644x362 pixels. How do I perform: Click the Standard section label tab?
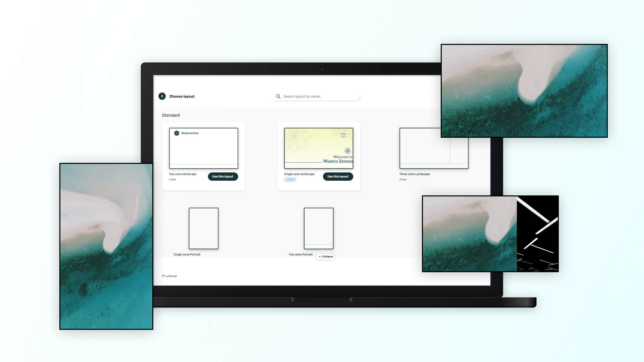171,115
